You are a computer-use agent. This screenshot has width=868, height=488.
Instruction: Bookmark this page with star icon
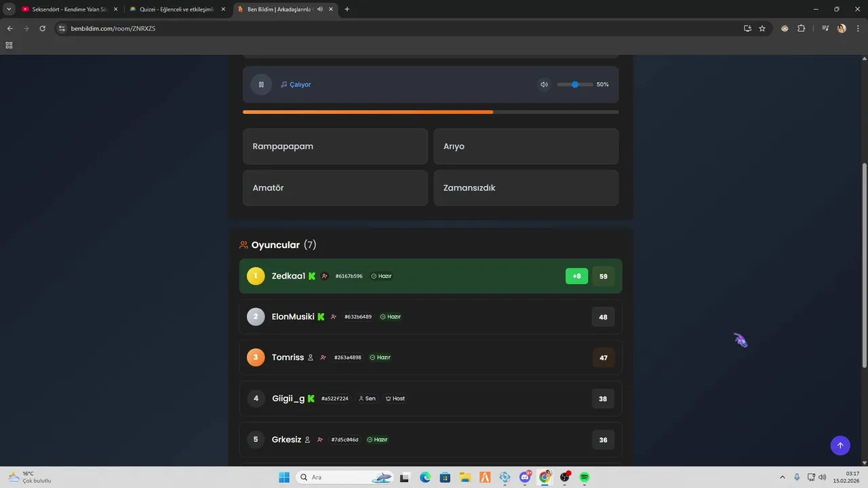(762, 28)
